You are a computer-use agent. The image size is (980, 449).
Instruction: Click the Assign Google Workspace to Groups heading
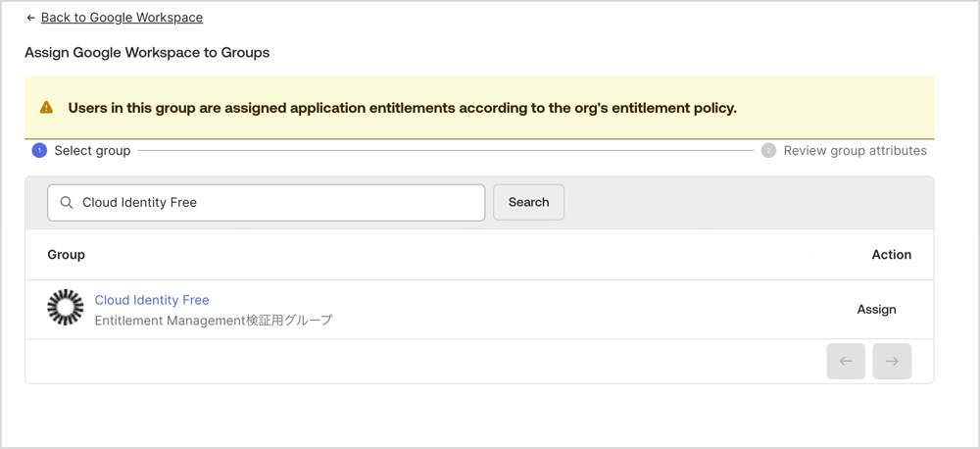[148, 53]
